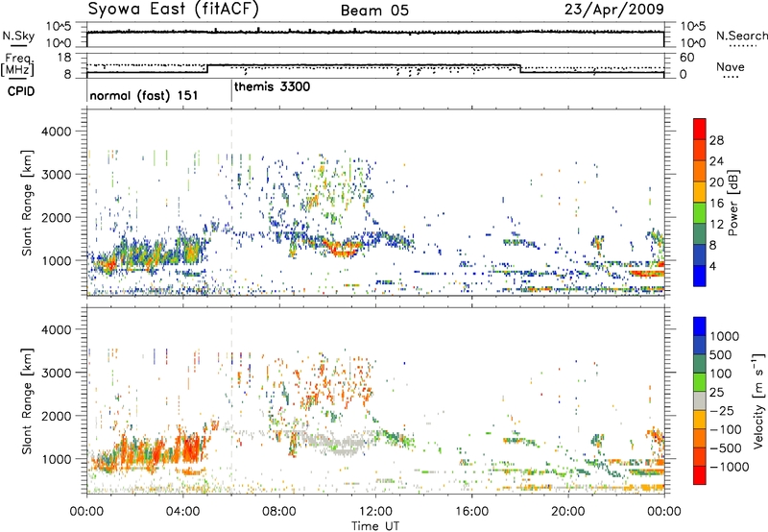Click the 'normal (fast) 151' CPID text

143,95
